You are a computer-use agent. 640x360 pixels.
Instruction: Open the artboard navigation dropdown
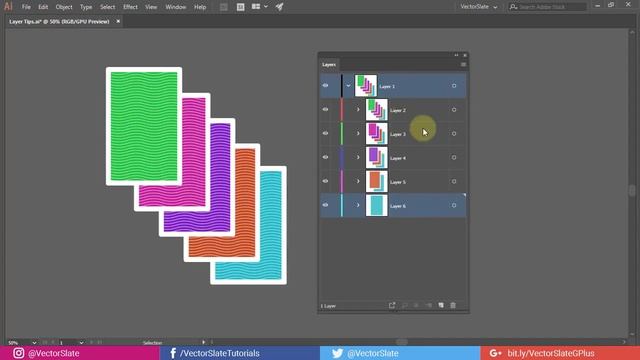81,343
